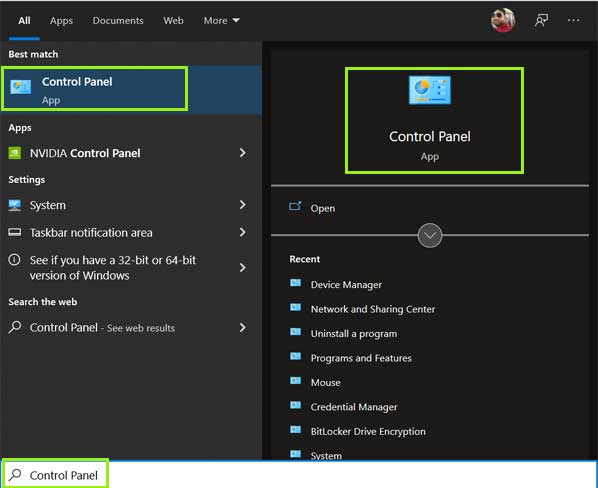598x488 pixels.
Task: Switch to the Documents tab
Action: [118, 21]
